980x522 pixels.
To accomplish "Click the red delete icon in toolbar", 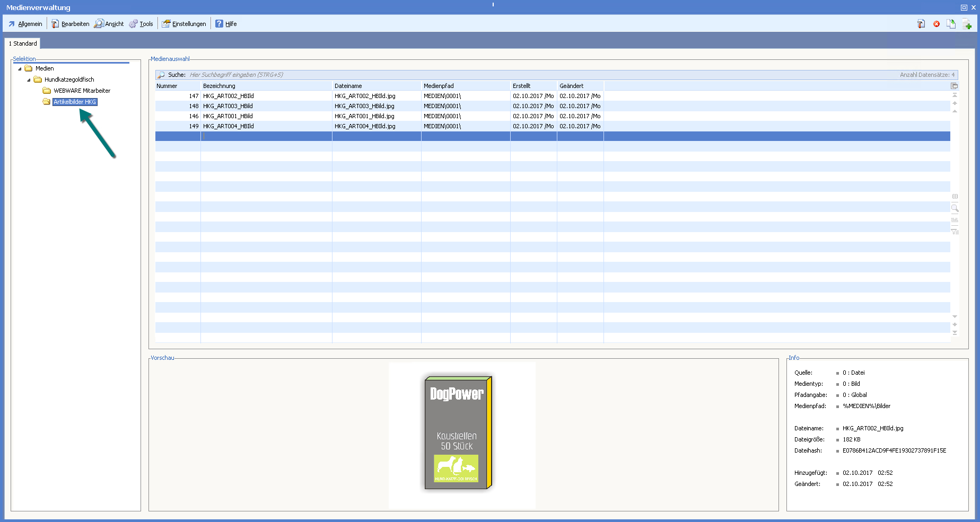I will click(x=937, y=24).
